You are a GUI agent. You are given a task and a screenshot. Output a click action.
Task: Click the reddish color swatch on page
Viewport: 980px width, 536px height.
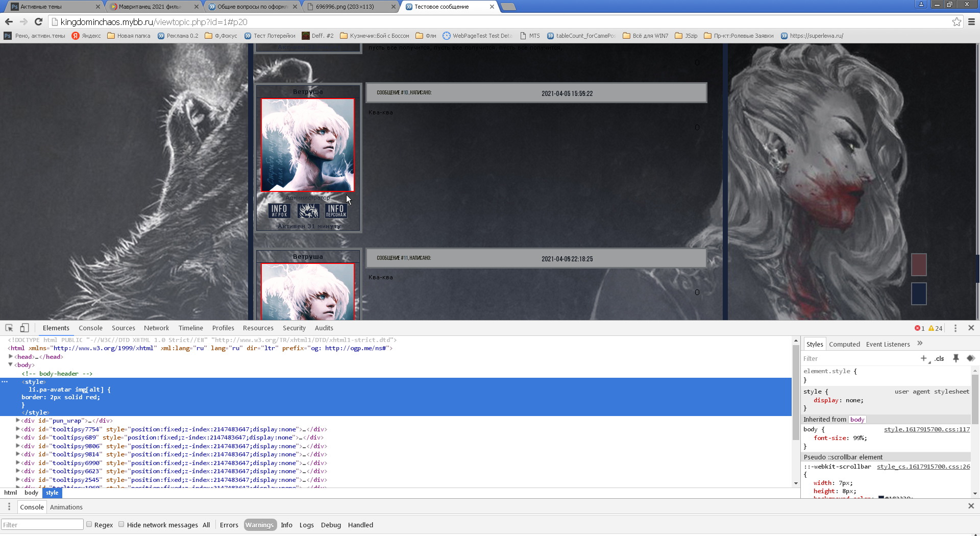tap(919, 264)
